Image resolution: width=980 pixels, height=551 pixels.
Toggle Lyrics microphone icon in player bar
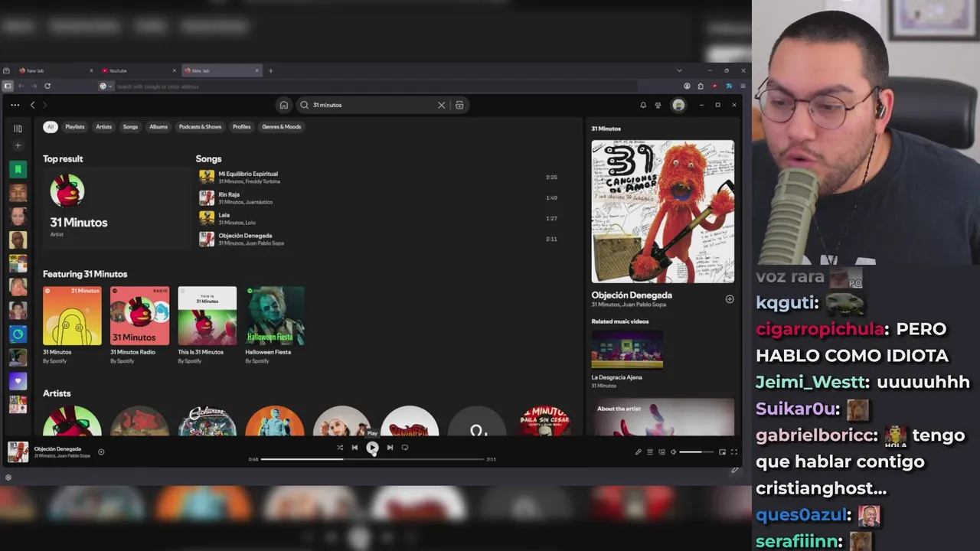pos(638,452)
